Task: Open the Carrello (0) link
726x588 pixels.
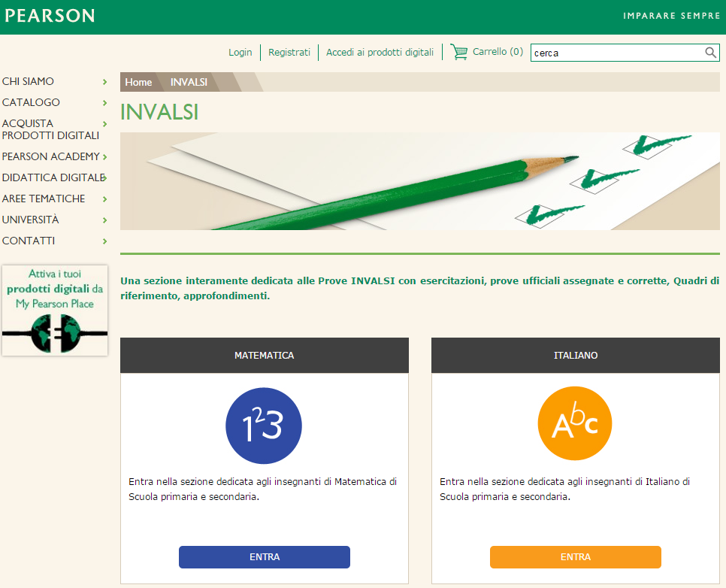Action: pos(498,52)
